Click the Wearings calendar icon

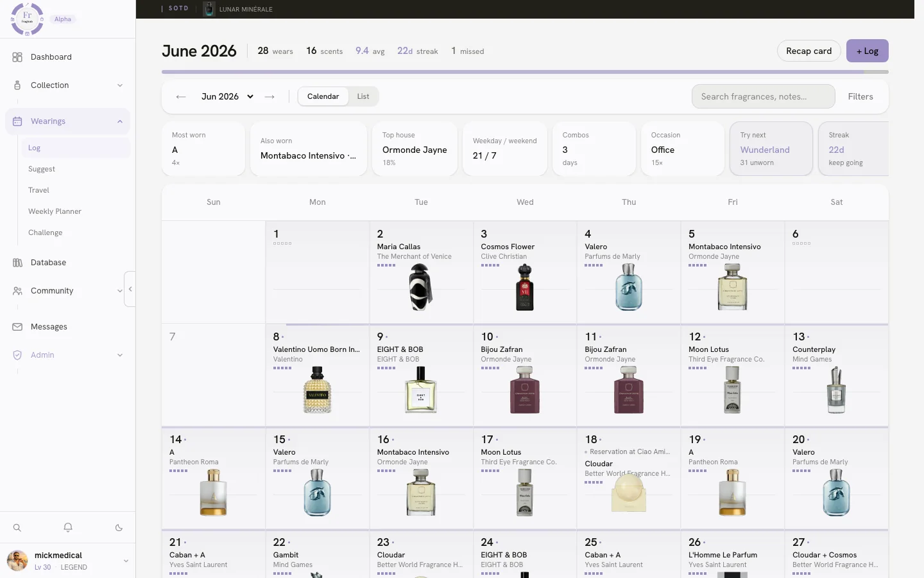click(17, 121)
